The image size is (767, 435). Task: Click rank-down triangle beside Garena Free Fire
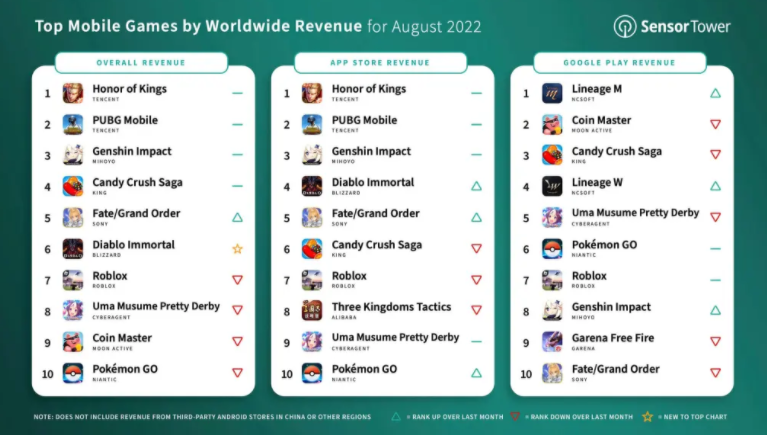[x=716, y=342]
